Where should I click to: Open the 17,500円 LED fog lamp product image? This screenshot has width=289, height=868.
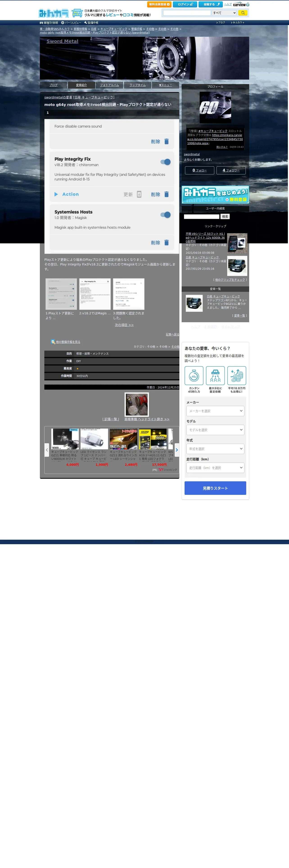click(x=153, y=439)
